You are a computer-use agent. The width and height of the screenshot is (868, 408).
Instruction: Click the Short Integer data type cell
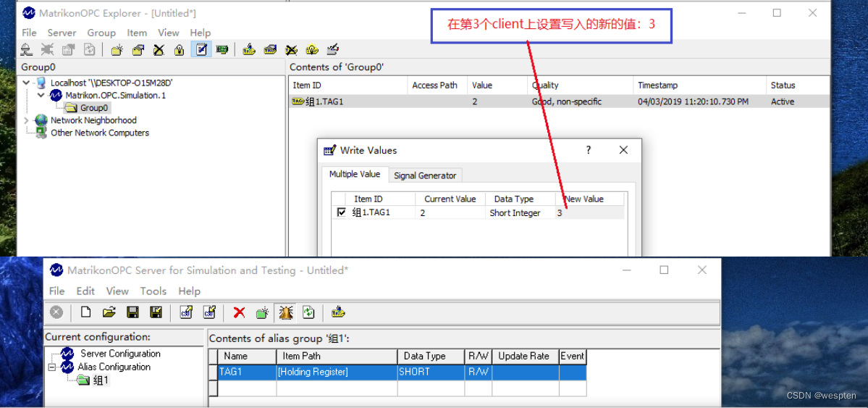click(521, 213)
